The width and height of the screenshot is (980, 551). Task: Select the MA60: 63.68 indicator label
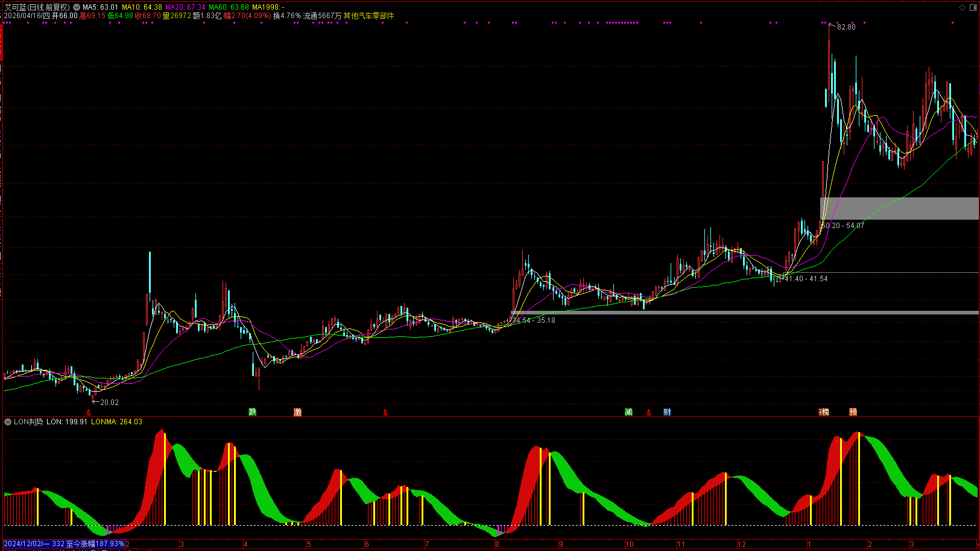(x=229, y=7)
